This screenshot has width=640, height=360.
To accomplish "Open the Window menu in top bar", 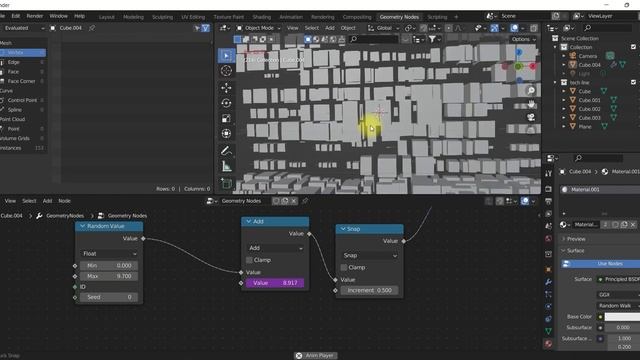I will pos(58,16).
